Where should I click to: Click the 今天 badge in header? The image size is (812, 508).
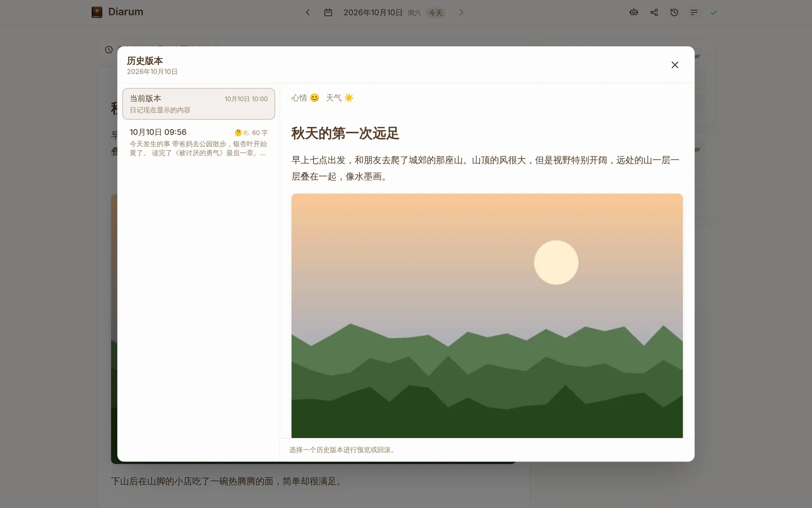[x=435, y=13]
